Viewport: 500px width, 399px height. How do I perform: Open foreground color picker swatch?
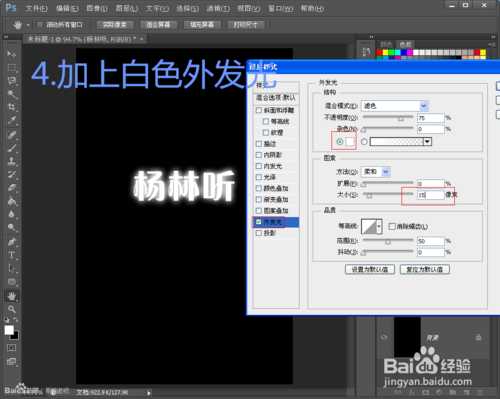coord(9,330)
